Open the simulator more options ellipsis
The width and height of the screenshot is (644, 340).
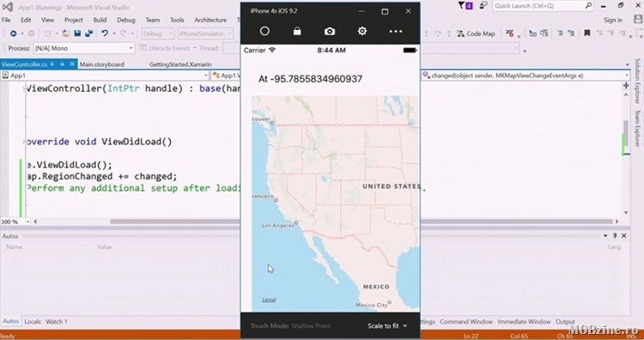point(396,31)
